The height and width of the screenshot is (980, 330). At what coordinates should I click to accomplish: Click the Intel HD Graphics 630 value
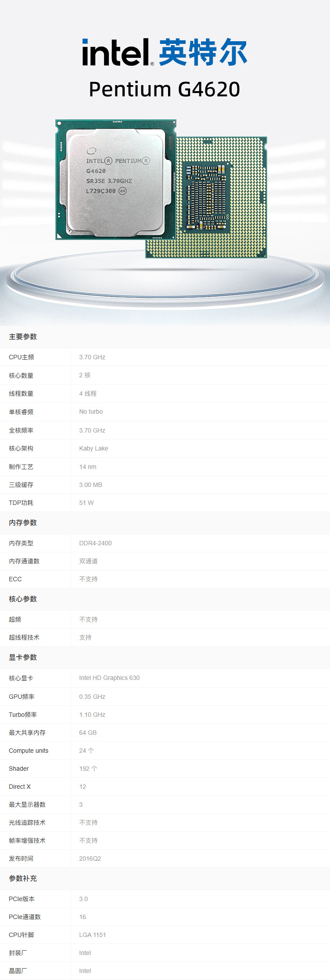pos(109,678)
